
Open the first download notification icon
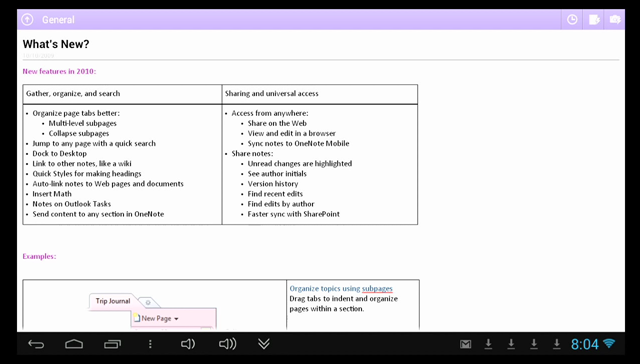pyautogui.click(x=488, y=344)
